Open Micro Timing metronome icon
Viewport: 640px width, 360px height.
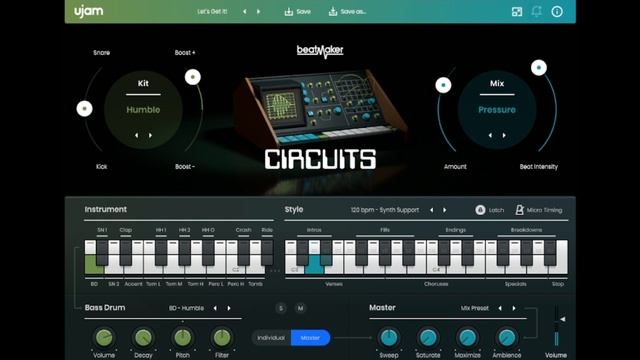click(x=519, y=210)
